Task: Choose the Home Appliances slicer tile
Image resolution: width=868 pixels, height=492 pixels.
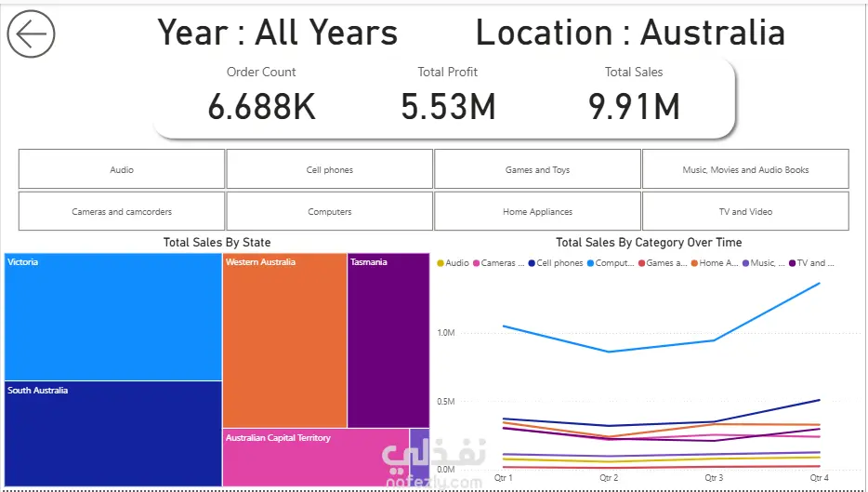Action: click(537, 211)
